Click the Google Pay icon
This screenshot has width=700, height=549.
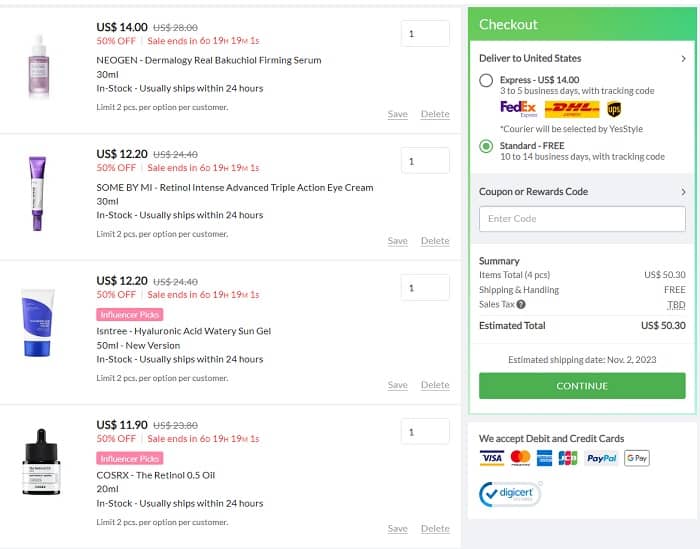click(x=637, y=458)
